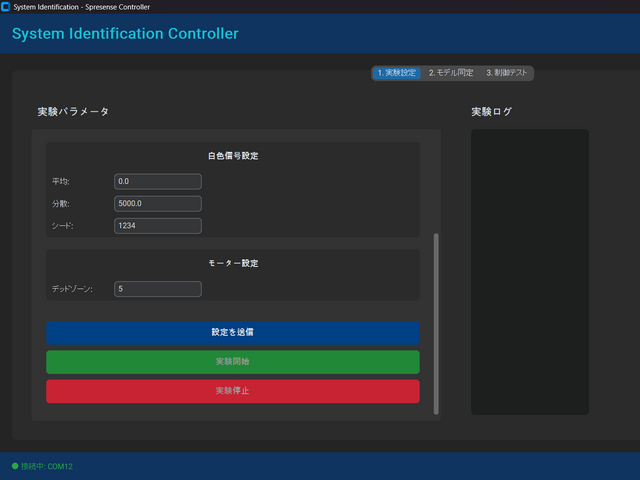Click the System Identification Controller header title
The height and width of the screenshot is (480, 640).
pyautogui.click(x=125, y=34)
